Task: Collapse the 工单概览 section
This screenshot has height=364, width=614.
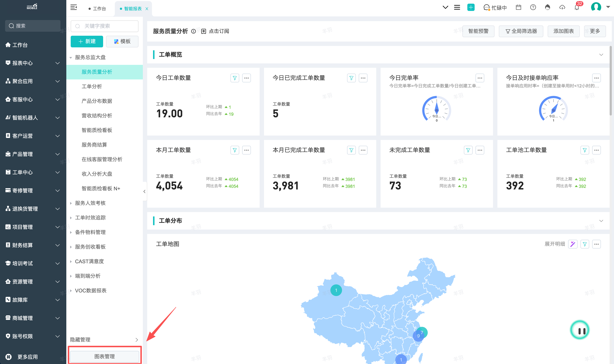Action: click(601, 54)
